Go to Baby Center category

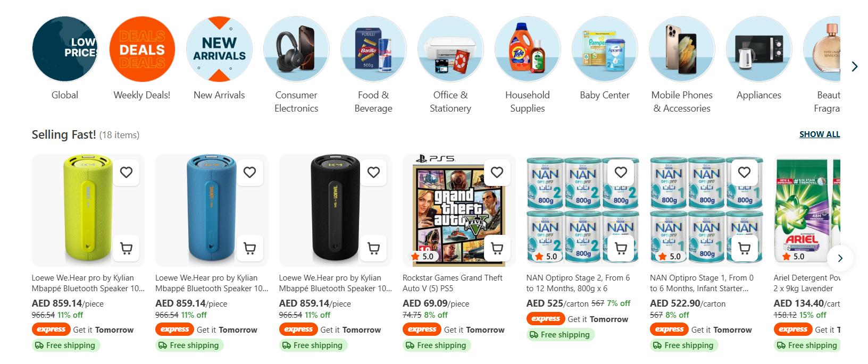click(605, 49)
